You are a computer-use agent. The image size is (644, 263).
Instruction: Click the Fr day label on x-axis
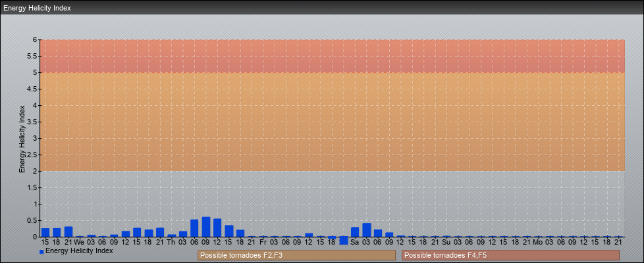pyautogui.click(x=263, y=242)
